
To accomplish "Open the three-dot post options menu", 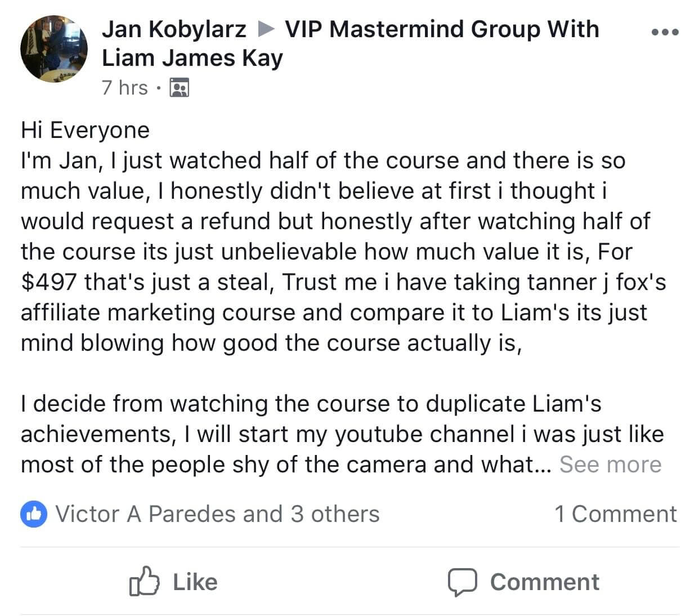I will (x=665, y=32).
